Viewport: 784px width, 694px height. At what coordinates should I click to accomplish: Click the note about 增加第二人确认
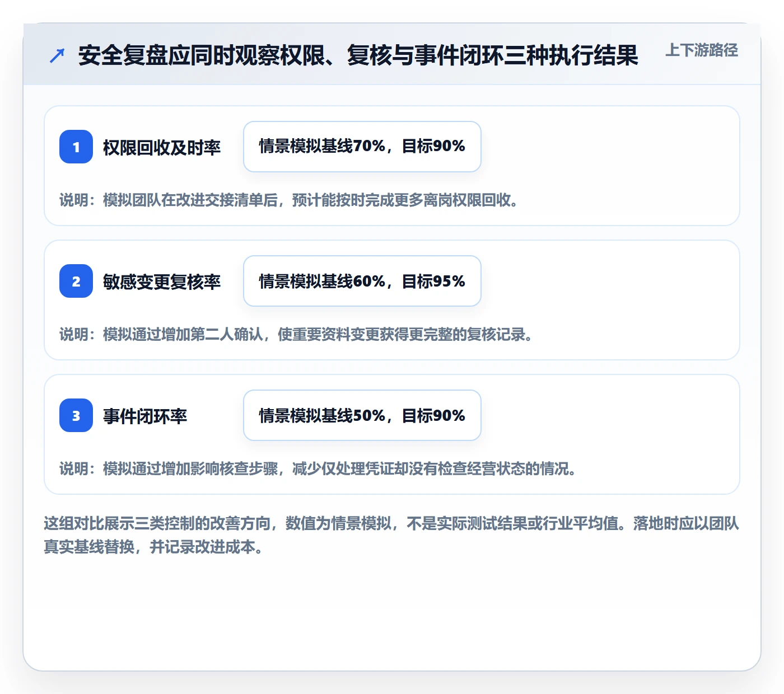tap(296, 334)
